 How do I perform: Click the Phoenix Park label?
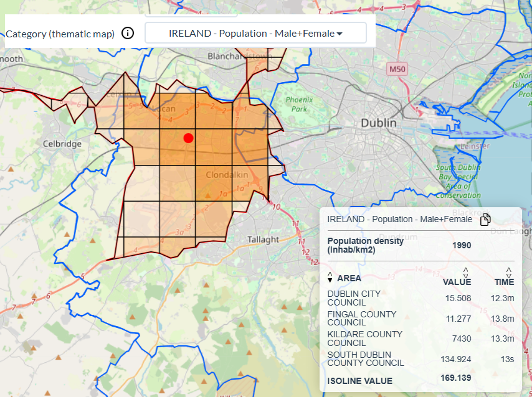point(299,105)
